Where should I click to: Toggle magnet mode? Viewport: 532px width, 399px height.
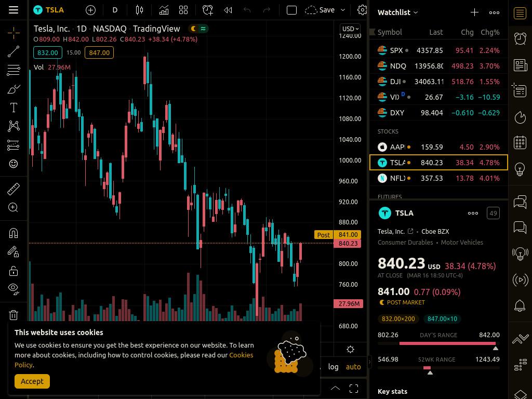coord(14,233)
